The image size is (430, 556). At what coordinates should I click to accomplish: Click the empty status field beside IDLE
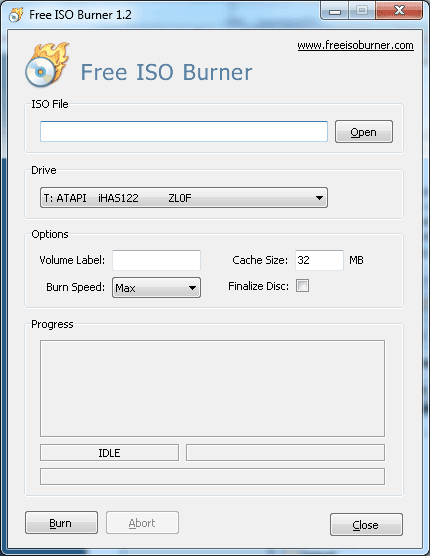click(x=285, y=453)
